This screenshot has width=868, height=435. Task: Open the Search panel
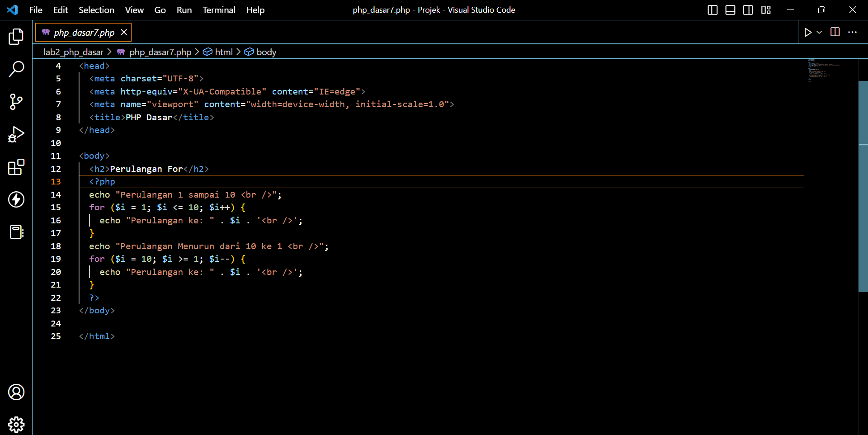click(x=16, y=69)
